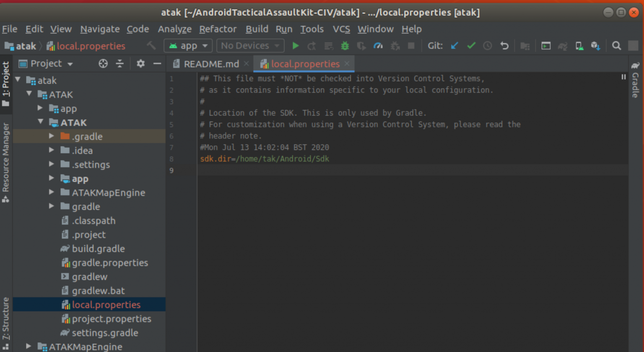Run the app configuration
This screenshot has width=644, height=352.
tap(296, 45)
